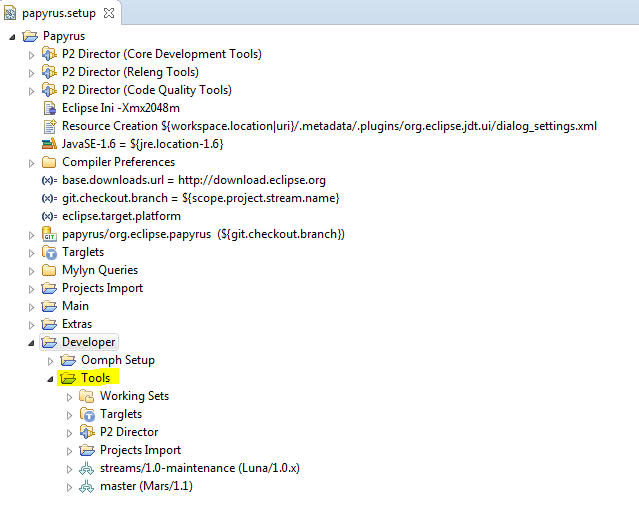This screenshot has width=639, height=514.
Task: Collapse the Papyrus root node
Action: click(12, 37)
